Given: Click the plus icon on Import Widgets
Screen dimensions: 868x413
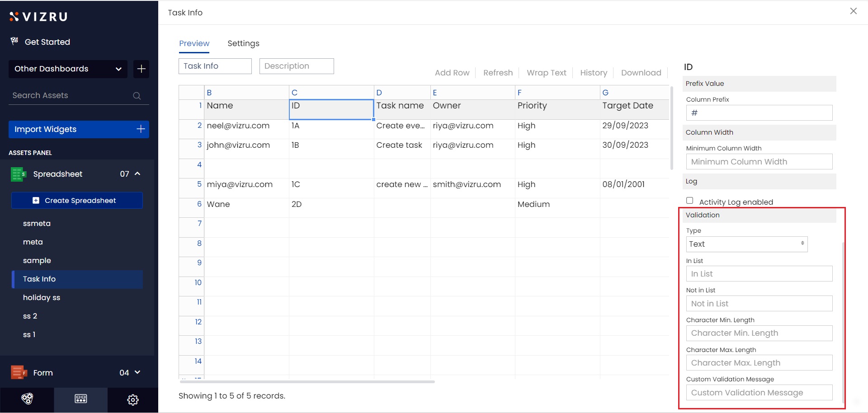Looking at the screenshot, I should pos(141,129).
